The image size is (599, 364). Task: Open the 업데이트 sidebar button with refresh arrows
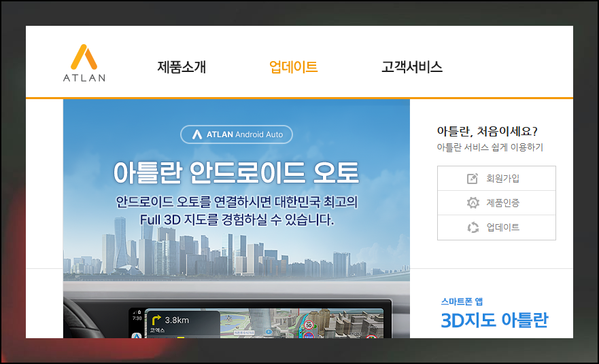(x=496, y=227)
